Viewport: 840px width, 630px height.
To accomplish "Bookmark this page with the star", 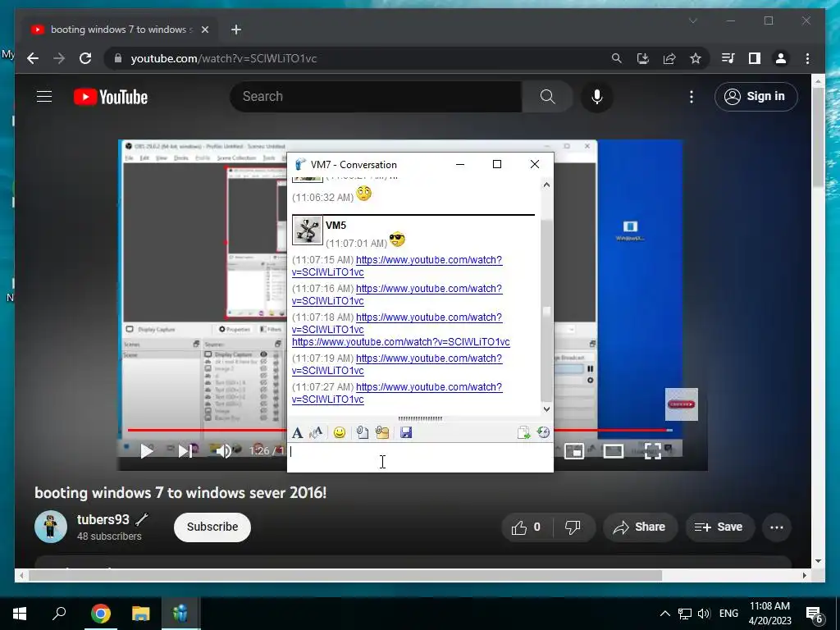I will pos(696,58).
